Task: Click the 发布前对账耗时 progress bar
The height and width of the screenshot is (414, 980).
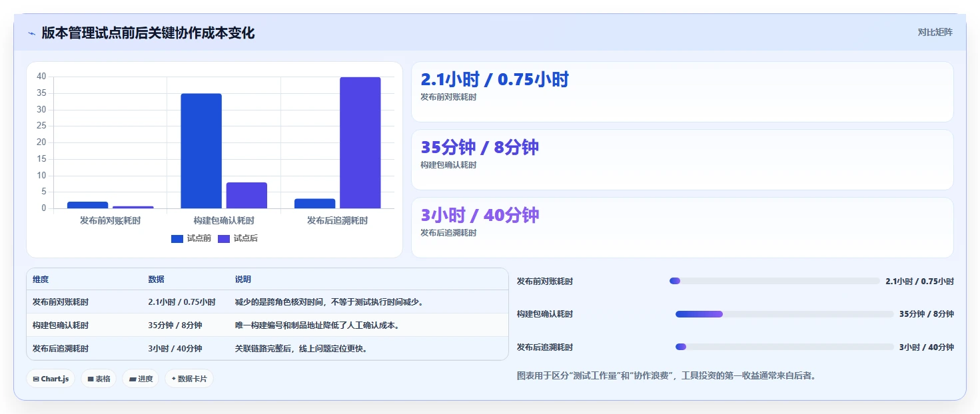Action: coord(775,281)
